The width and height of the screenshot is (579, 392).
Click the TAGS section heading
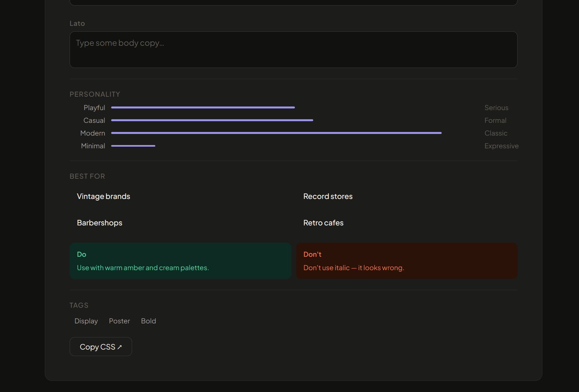click(x=79, y=305)
